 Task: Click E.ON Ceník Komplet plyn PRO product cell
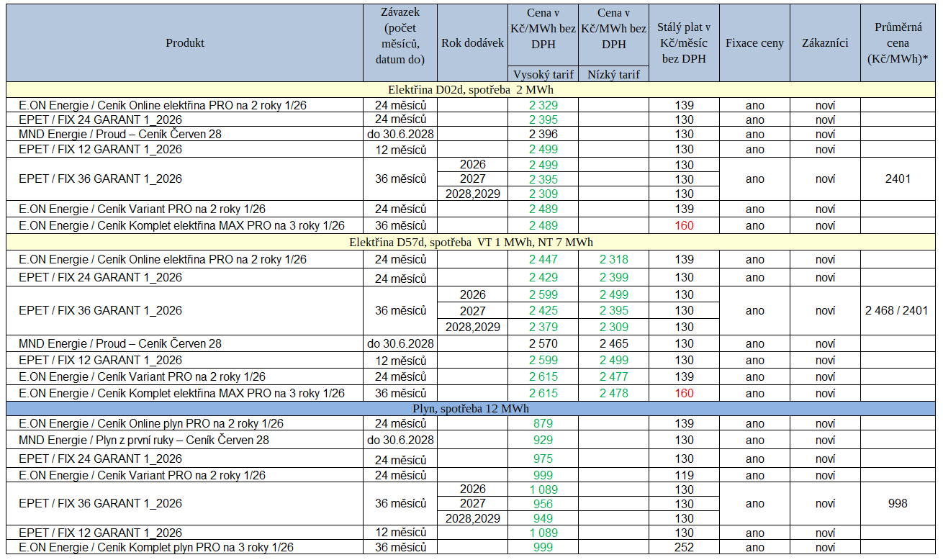click(x=156, y=547)
